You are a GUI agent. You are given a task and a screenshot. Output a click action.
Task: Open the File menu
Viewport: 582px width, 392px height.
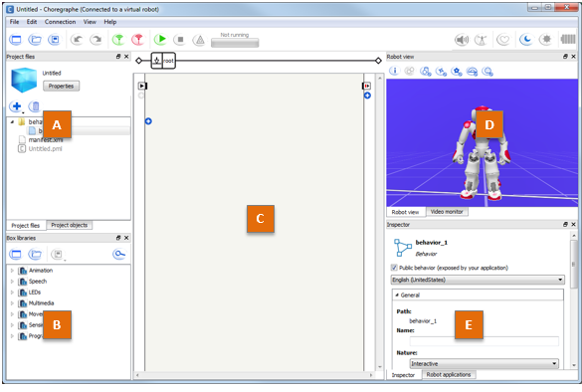pyautogui.click(x=15, y=22)
